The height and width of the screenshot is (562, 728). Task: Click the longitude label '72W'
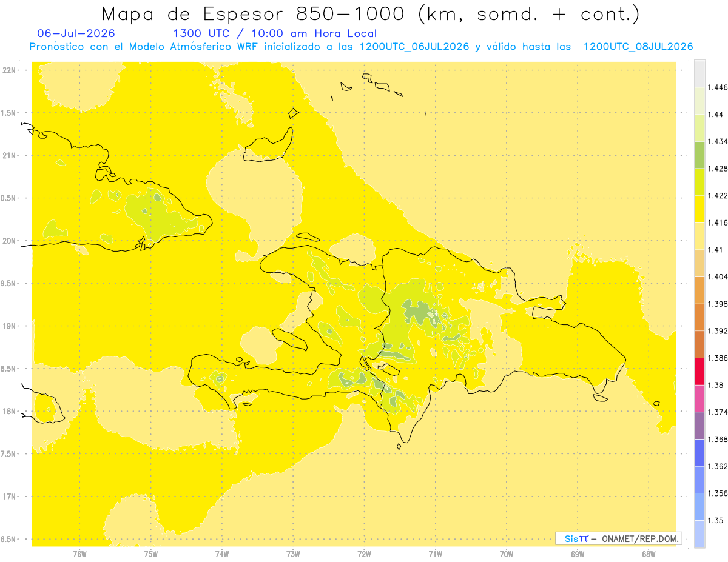[364, 554]
